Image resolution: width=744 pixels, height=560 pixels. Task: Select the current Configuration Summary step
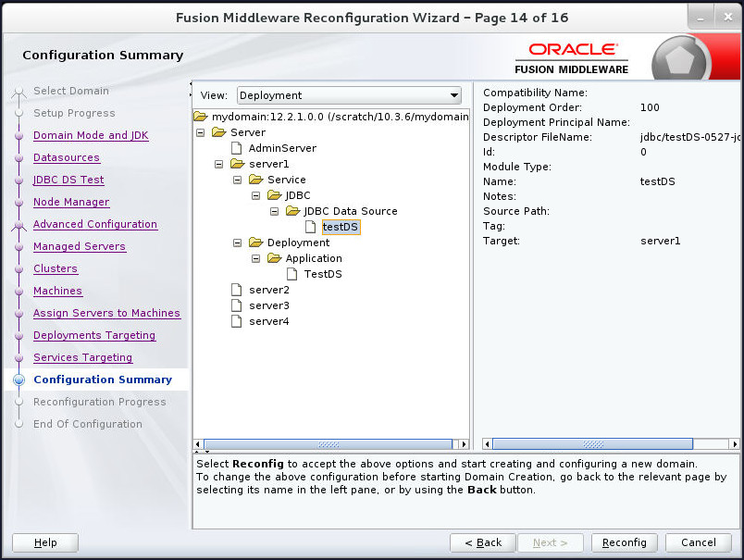coord(103,380)
